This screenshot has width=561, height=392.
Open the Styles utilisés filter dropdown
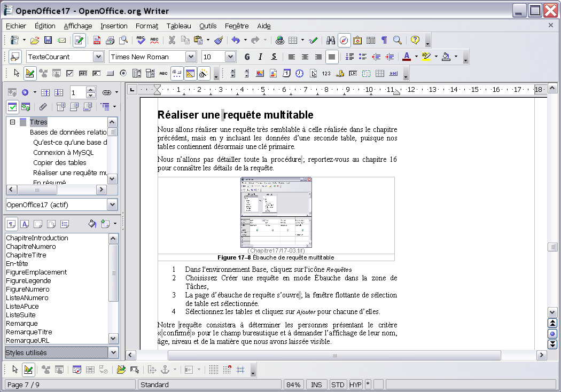(113, 352)
